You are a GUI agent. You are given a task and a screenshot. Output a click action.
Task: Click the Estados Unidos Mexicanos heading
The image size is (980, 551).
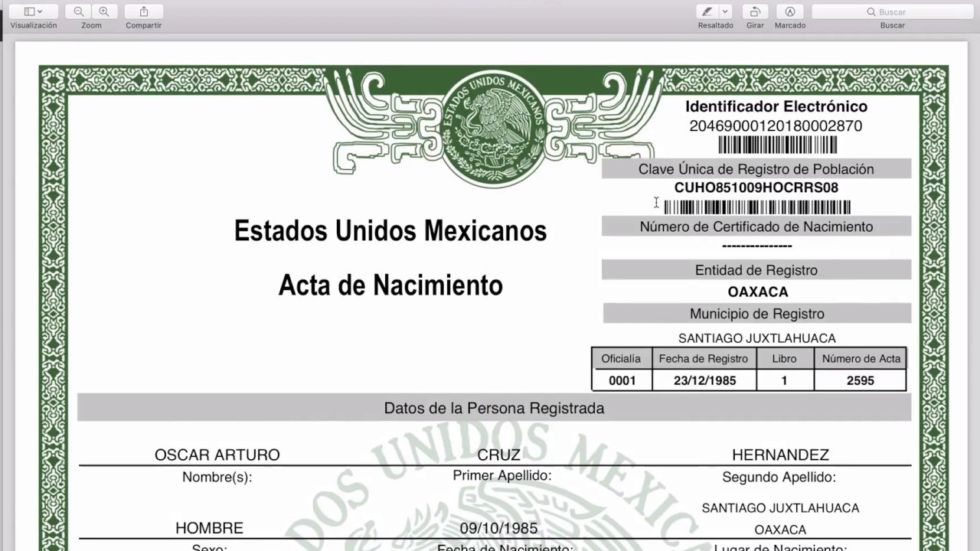click(390, 230)
